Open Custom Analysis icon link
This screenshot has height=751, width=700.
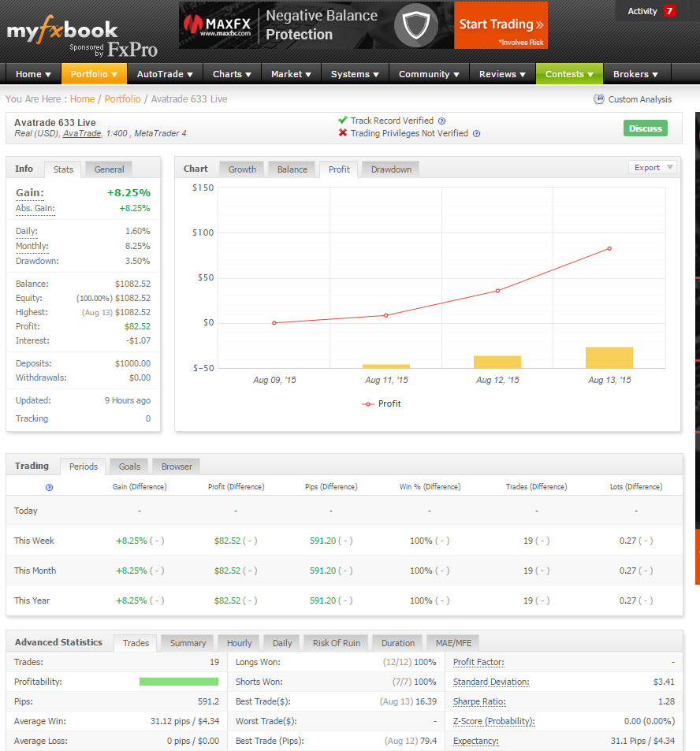[598, 99]
